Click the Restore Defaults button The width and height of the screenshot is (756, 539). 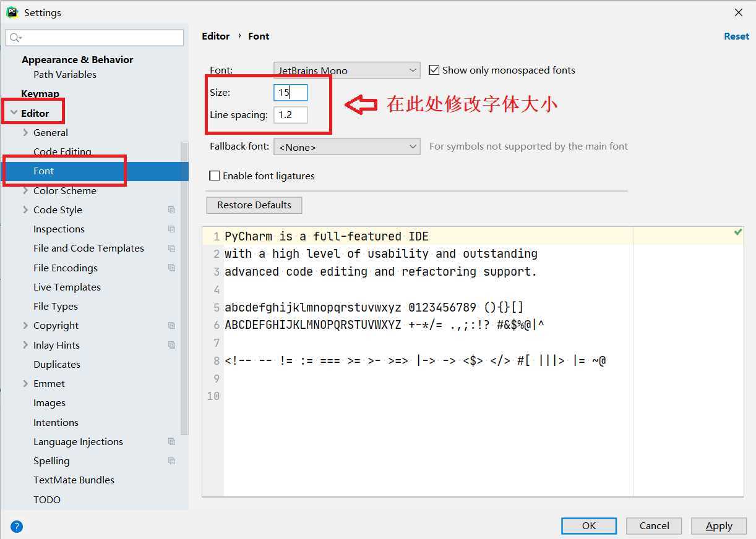click(254, 205)
